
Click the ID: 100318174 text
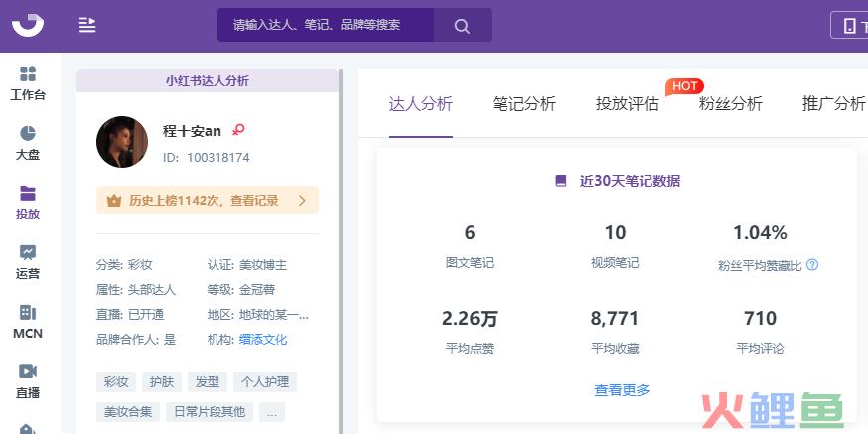click(x=207, y=158)
